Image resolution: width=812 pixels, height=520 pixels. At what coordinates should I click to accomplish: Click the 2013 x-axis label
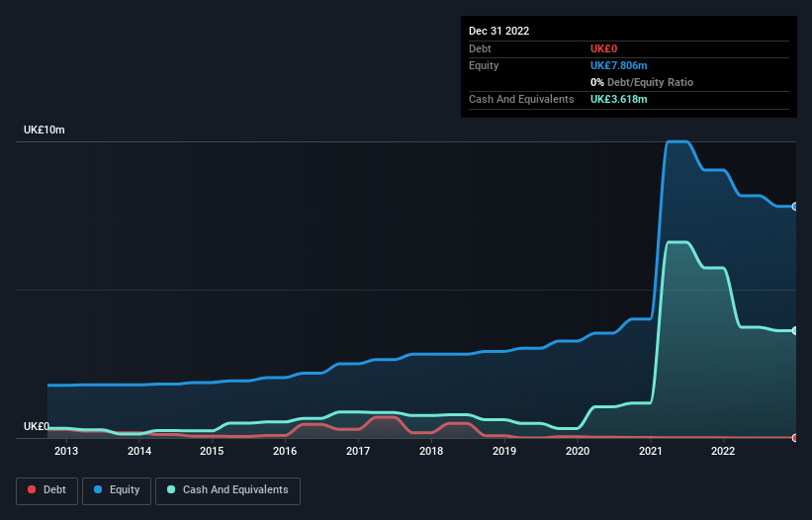66,451
